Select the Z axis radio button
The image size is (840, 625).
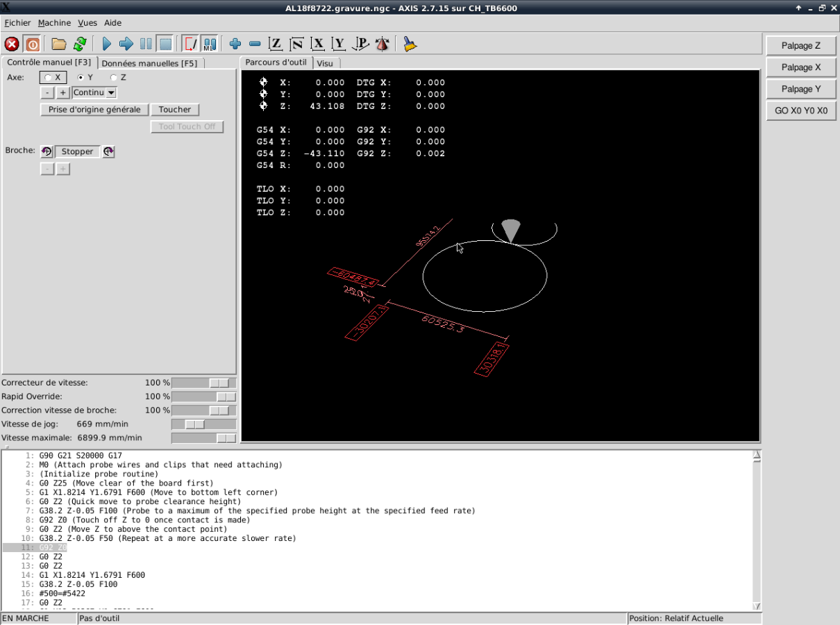pyautogui.click(x=113, y=78)
